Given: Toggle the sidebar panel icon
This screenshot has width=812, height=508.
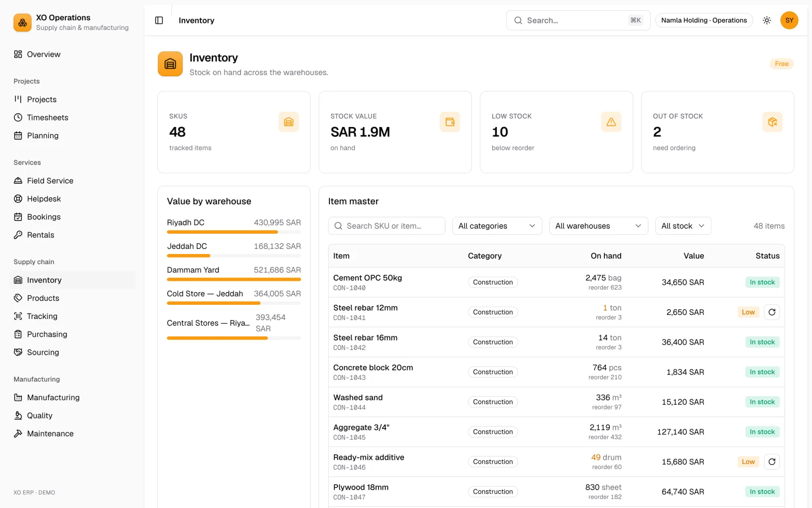Looking at the screenshot, I should (159, 20).
